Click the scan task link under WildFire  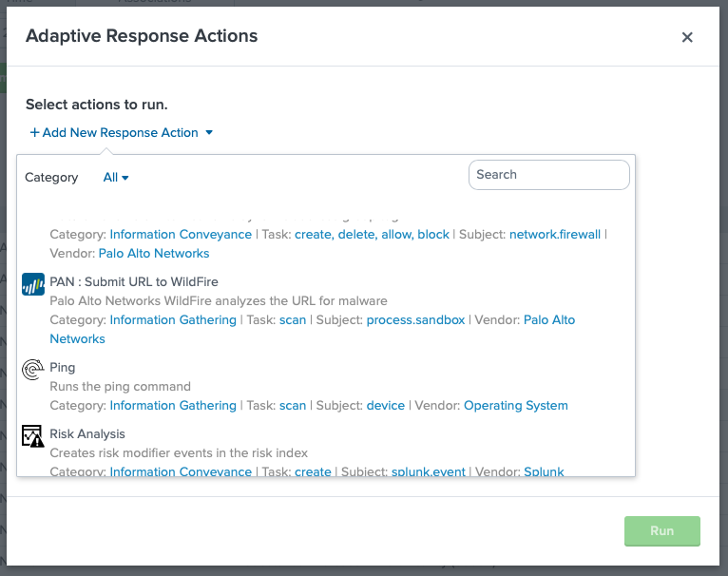click(x=293, y=320)
